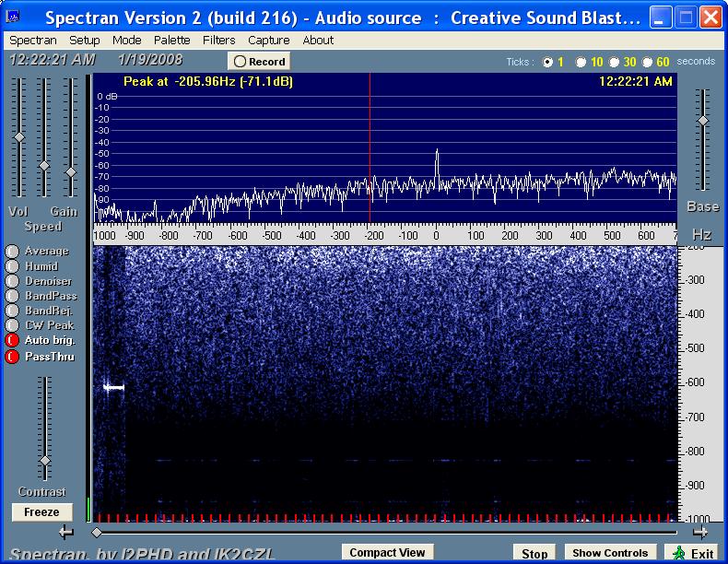
Task: Enable the Denoiser
Action: (12, 281)
